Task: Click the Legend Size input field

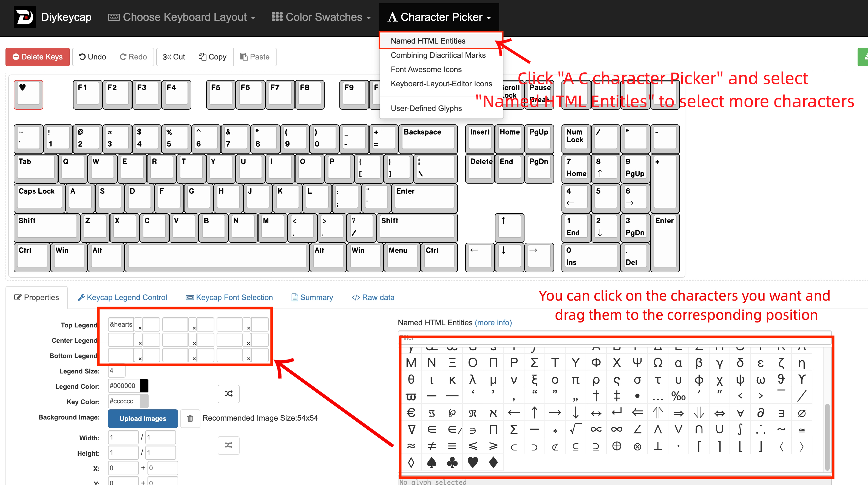Action: [117, 370]
